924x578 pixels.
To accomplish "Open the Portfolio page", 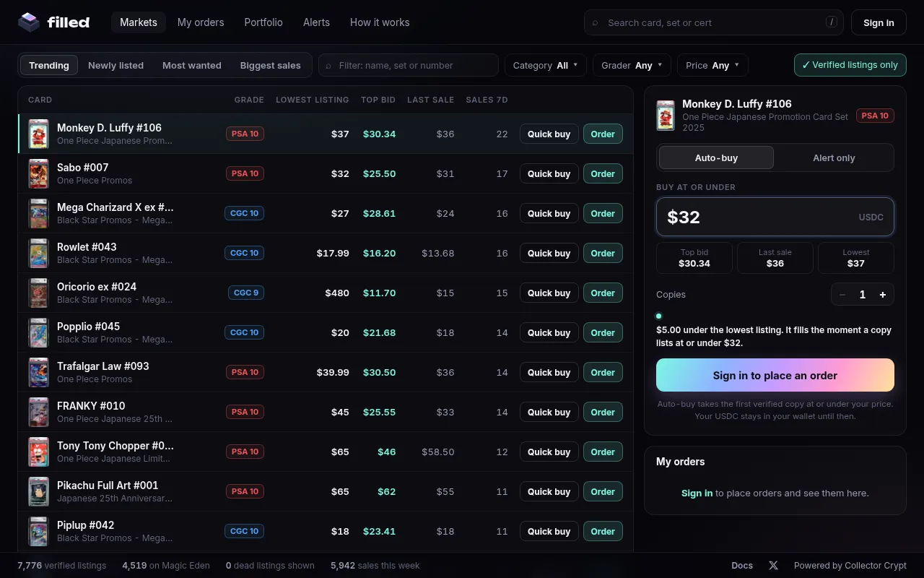I will [x=263, y=22].
